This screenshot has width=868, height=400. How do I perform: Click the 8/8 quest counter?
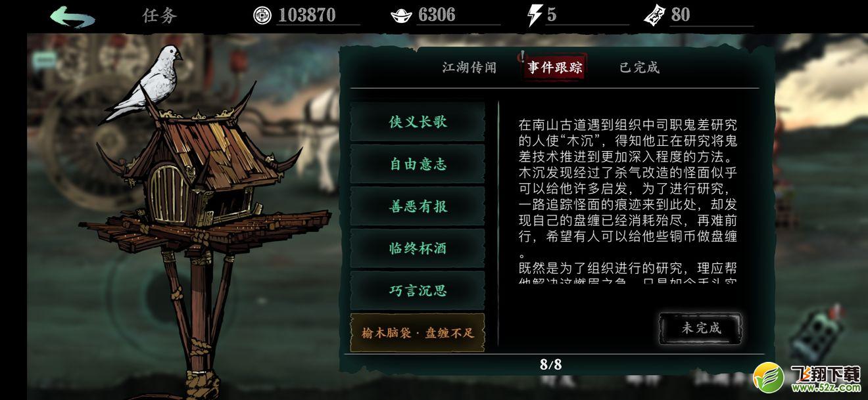(551, 365)
